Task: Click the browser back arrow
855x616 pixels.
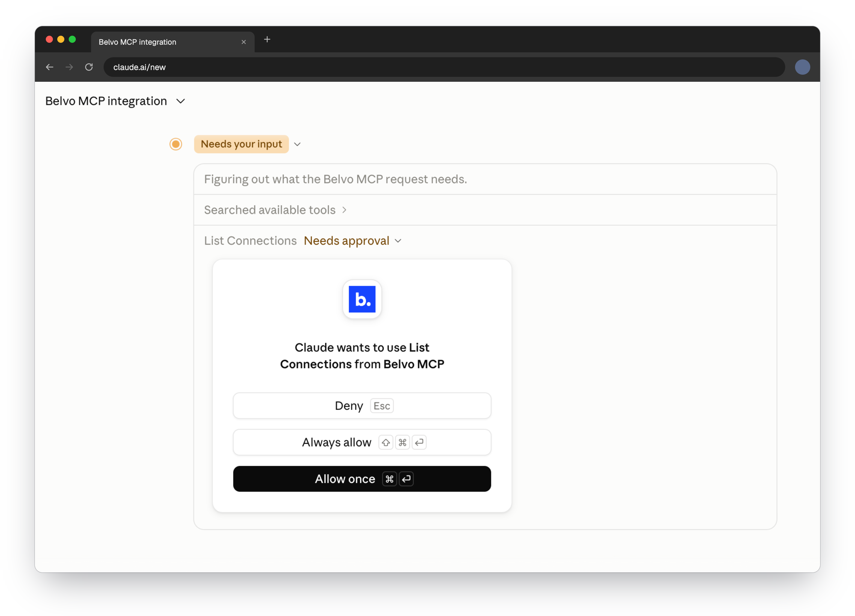Action: [x=49, y=67]
